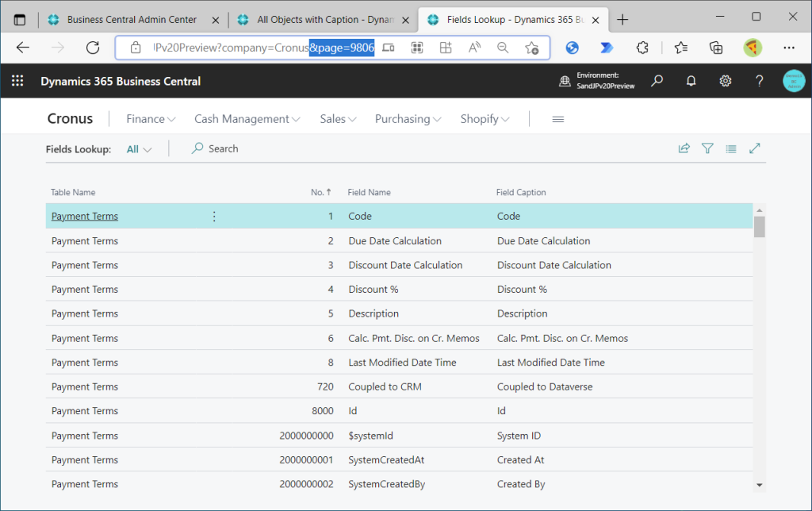Image resolution: width=812 pixels, height=511 pixels.
Task: Open the browser profile avatar
Action: (753, 48)
